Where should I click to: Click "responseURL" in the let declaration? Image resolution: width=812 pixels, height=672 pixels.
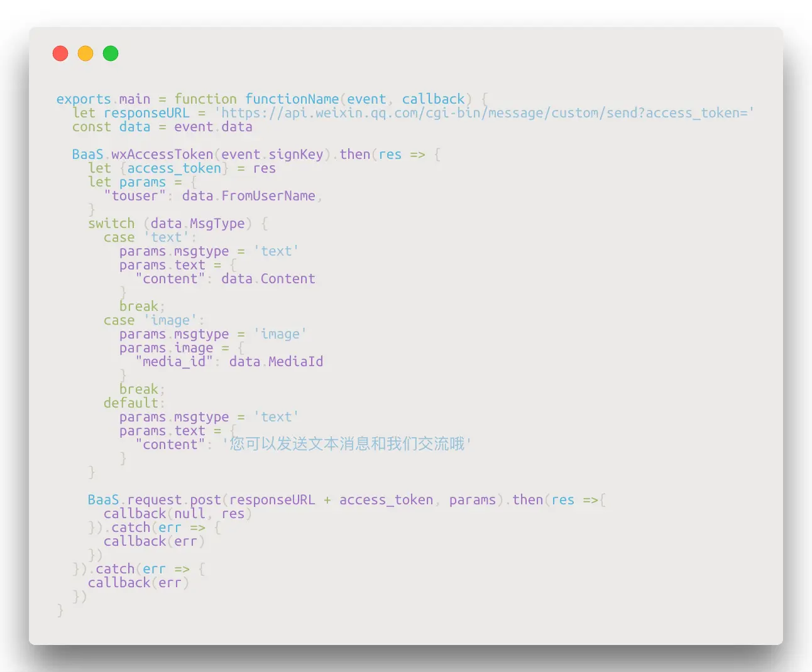point(146,113)
